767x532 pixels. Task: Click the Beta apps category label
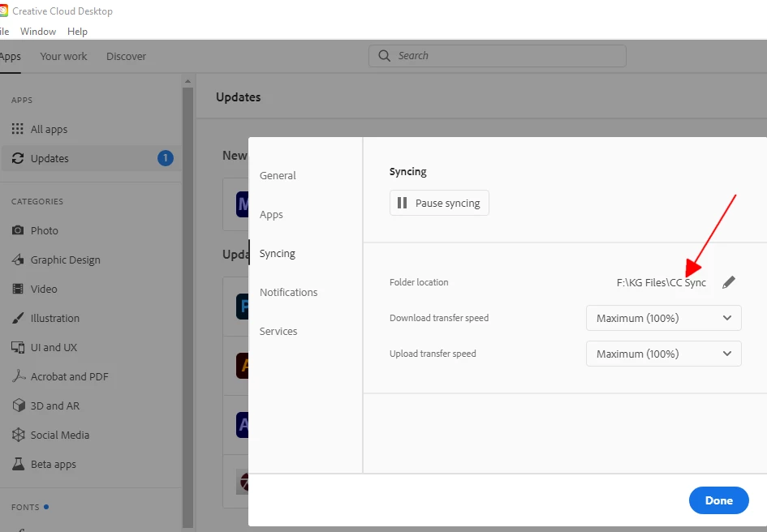pos(53,465)
